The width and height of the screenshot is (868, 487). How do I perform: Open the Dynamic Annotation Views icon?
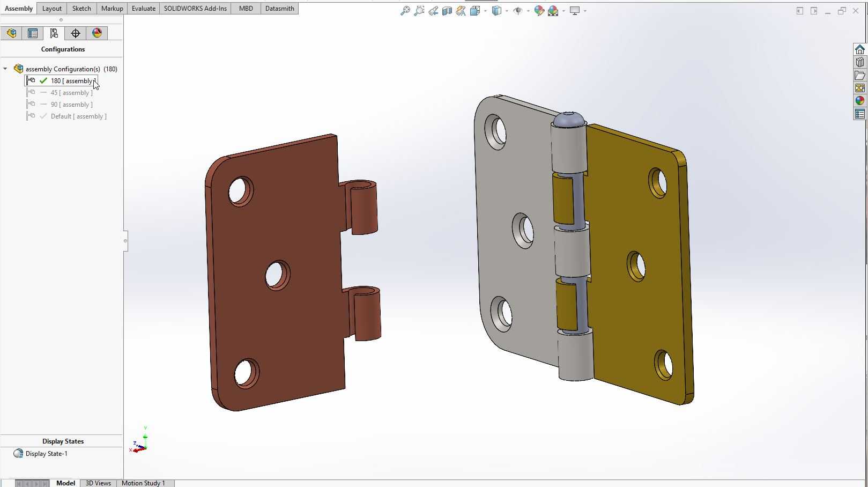click(461, 11)
